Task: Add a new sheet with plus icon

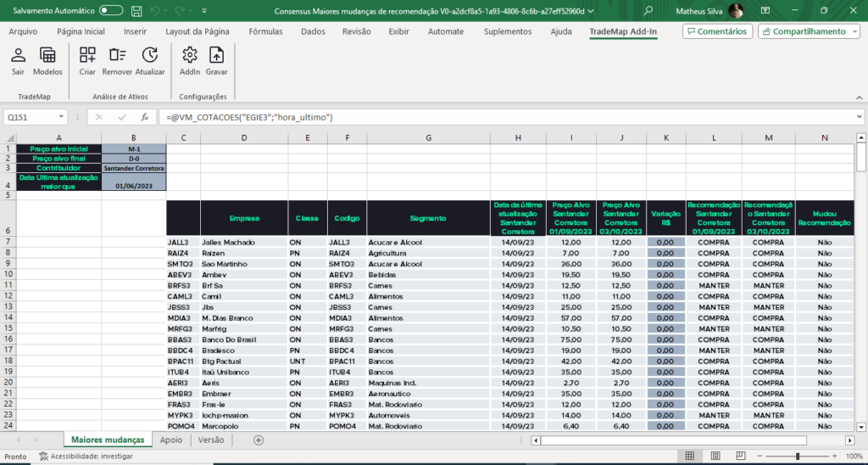Action: pyautogui.click(x=258, y=440)
